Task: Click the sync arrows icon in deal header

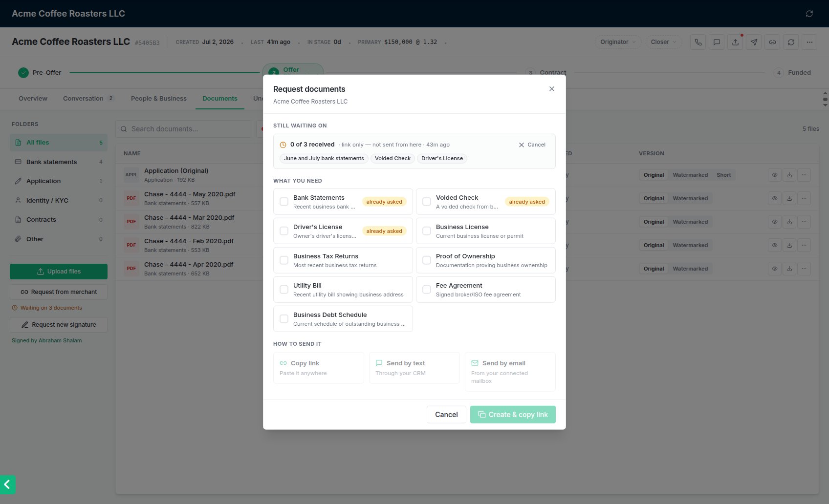Action: point(791,42)
